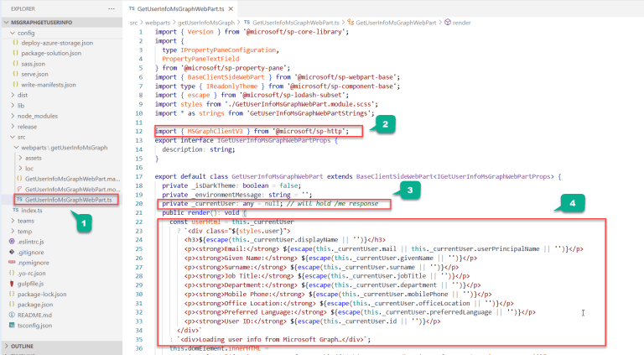Click _currentUser declaration on line 20

[x=216, y=203]
